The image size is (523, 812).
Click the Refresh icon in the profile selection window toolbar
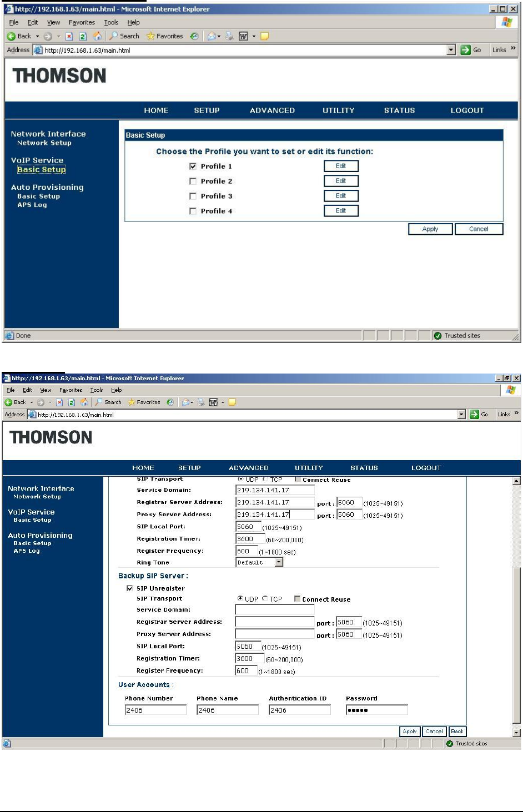83,36
